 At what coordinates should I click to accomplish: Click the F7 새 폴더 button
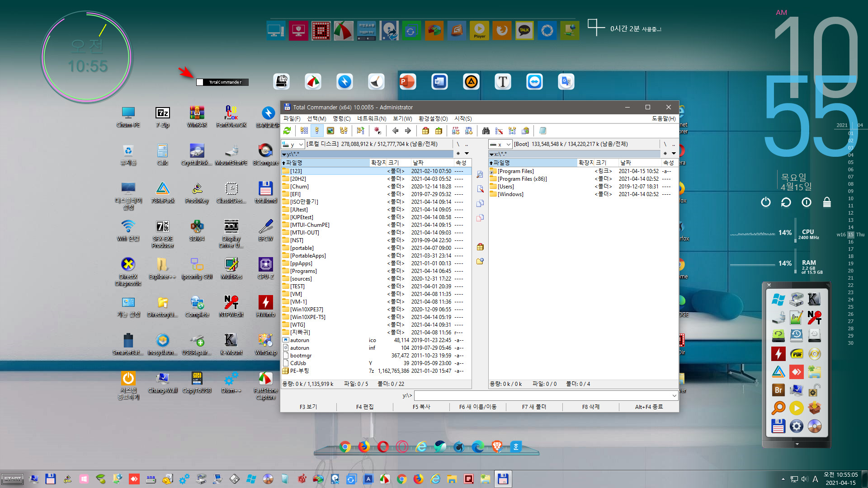pos(534,407)
